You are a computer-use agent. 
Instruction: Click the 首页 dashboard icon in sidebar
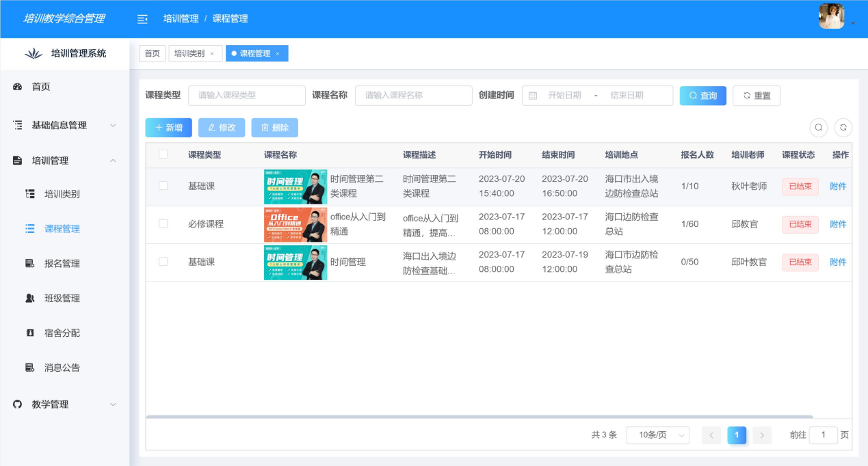(18, 87)
